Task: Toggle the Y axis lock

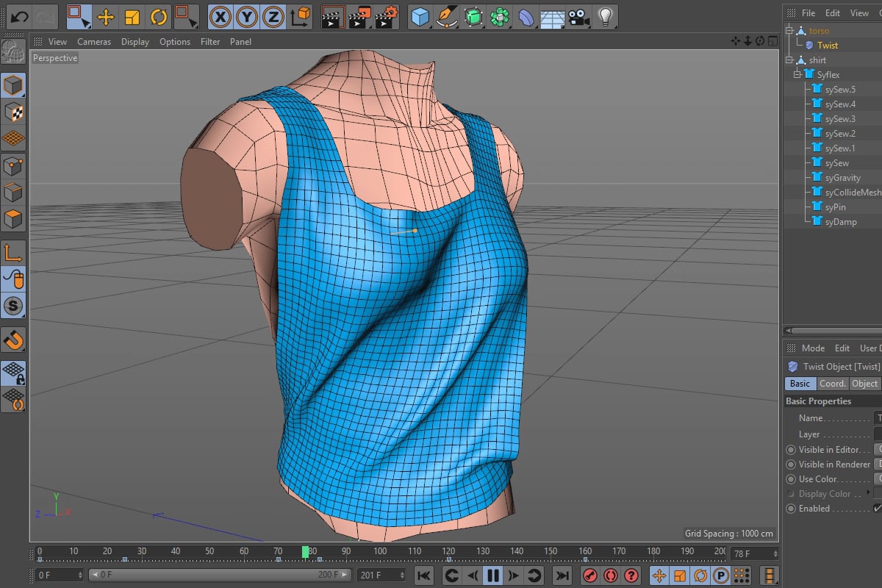Action: 247,16
